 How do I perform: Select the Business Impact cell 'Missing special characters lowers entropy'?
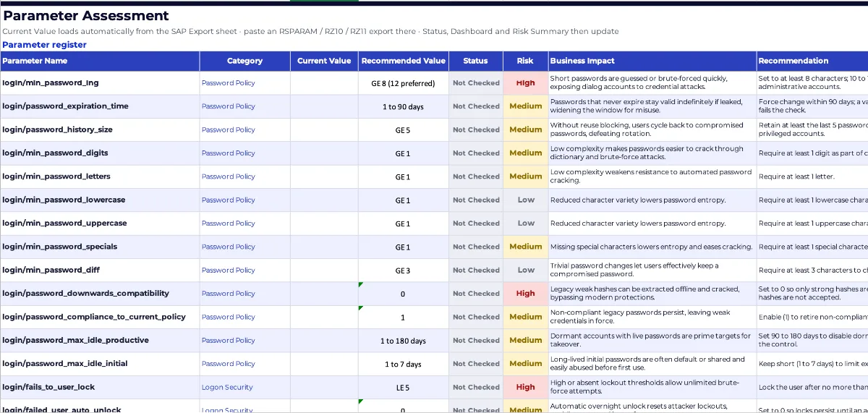point(652,247)
